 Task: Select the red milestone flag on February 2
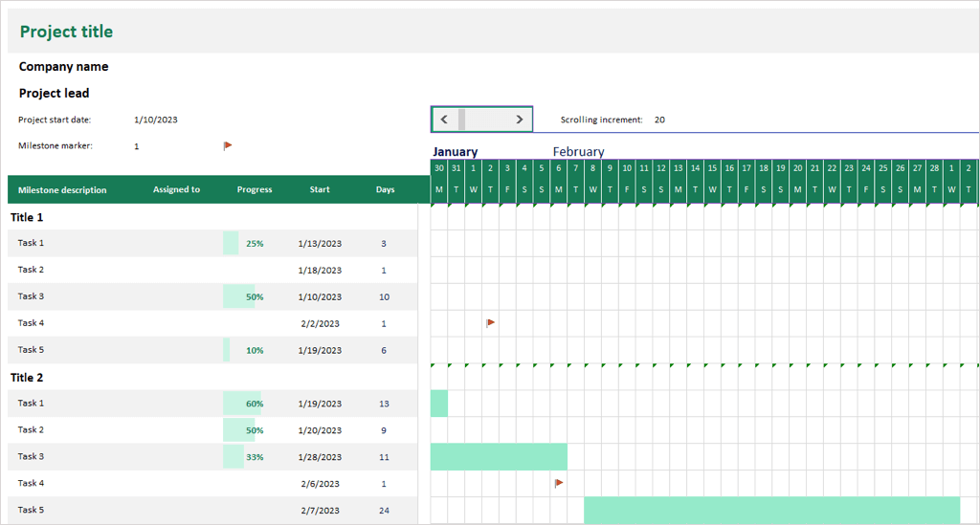coord(490,323)
